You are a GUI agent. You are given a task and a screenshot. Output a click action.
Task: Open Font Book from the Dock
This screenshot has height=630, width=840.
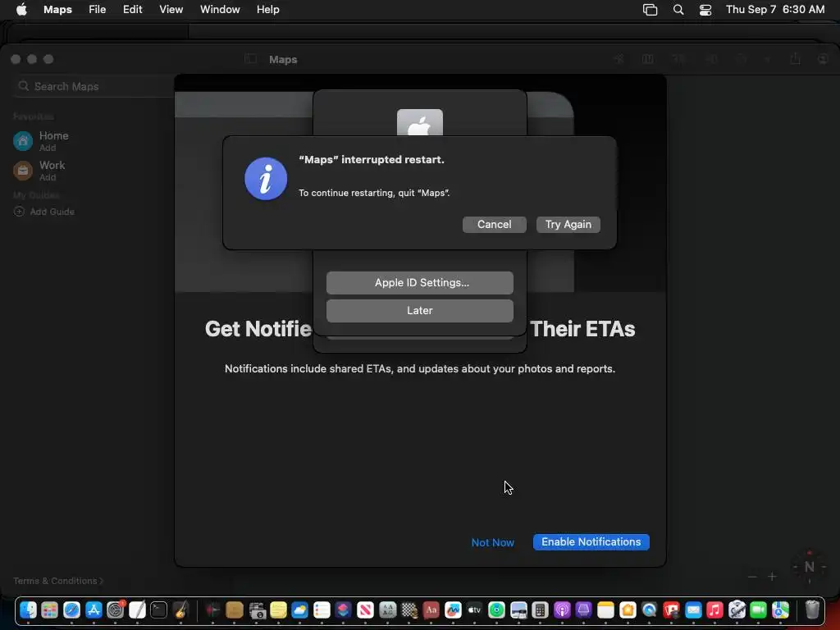(387, 610)
